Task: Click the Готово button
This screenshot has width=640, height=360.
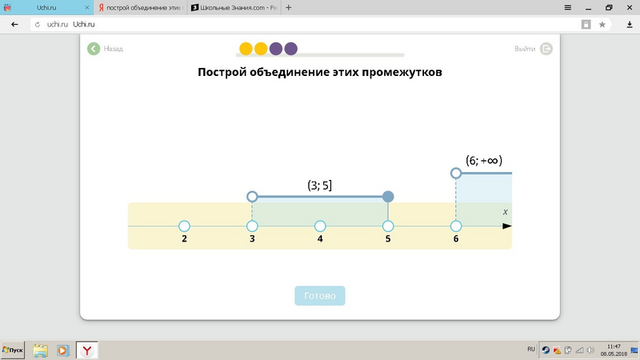Action: pos(320,296)
